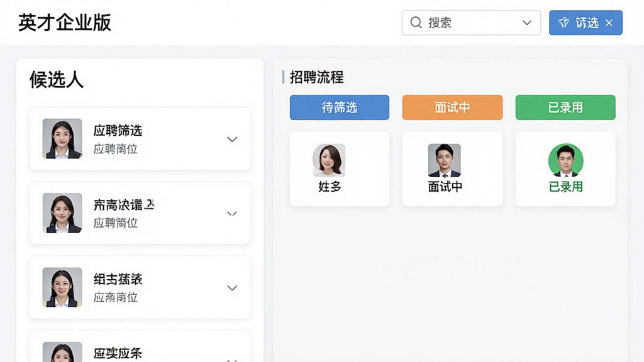Open the green-circled avatar in 已录用 card
This screenshot has width=644, height=362.
565,160
